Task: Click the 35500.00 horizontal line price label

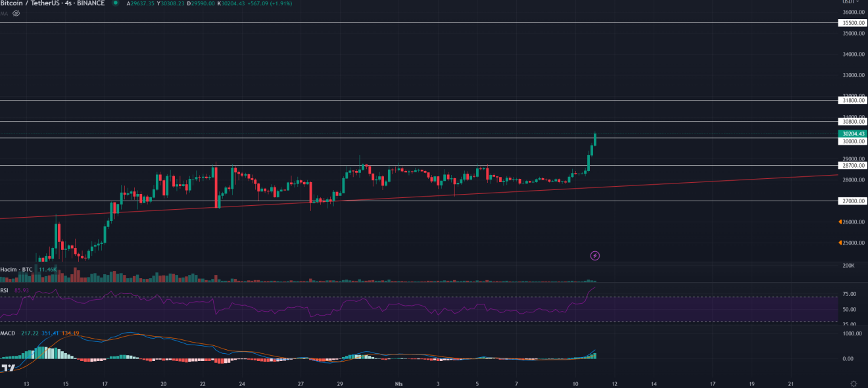Action: 853,23
